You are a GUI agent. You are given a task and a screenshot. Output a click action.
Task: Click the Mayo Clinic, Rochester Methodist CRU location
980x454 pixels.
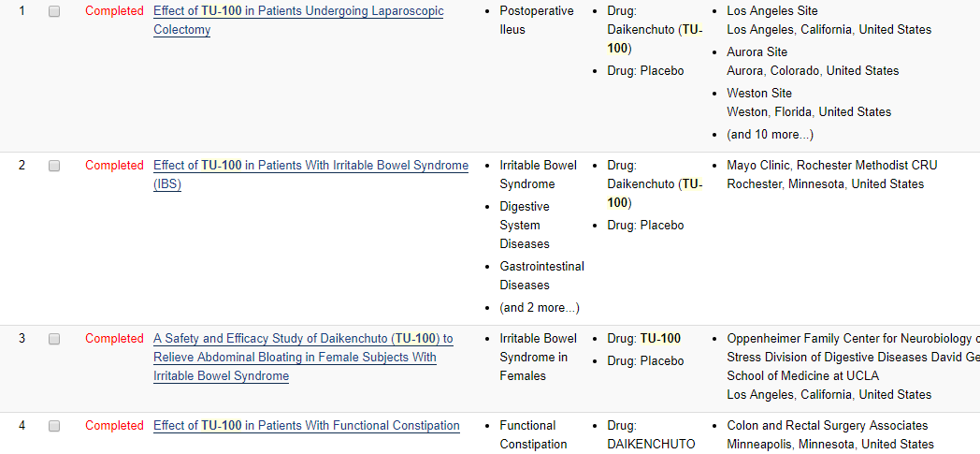tap(831, 166)
